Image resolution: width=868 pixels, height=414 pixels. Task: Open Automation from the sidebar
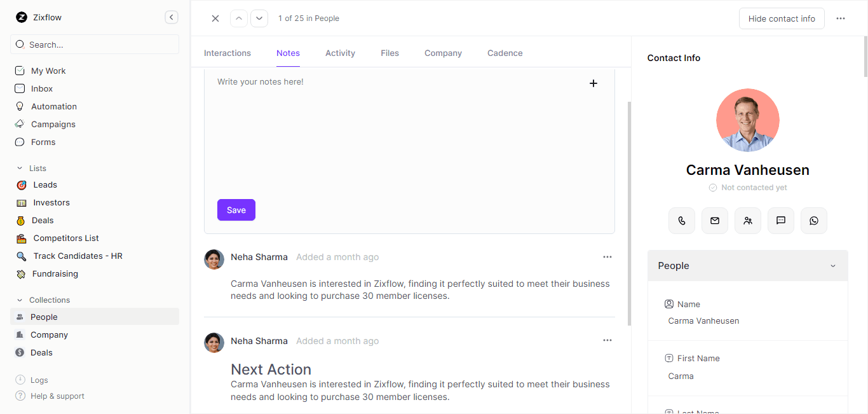coord(53,106)
